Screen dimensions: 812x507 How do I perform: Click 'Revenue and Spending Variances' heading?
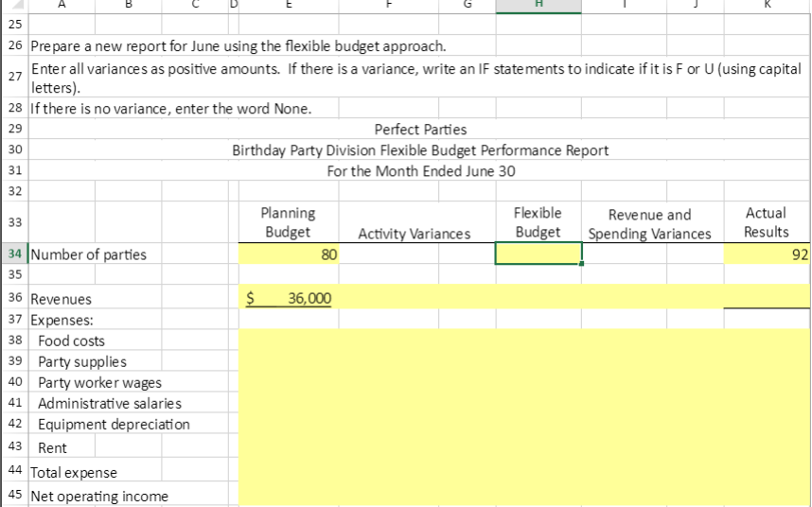tap(650, 224)
